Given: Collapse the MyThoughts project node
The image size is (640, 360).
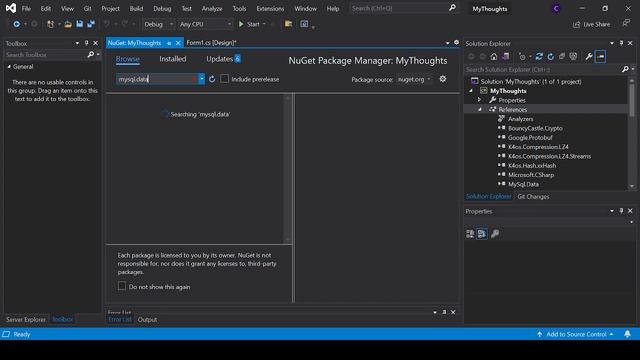Looking at the screenshot, I should pyautogui.click(x=471, y=91).
